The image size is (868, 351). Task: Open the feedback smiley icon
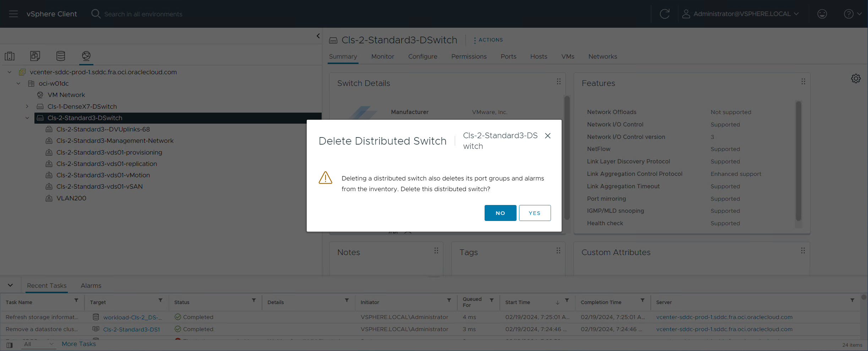(822, 14)
